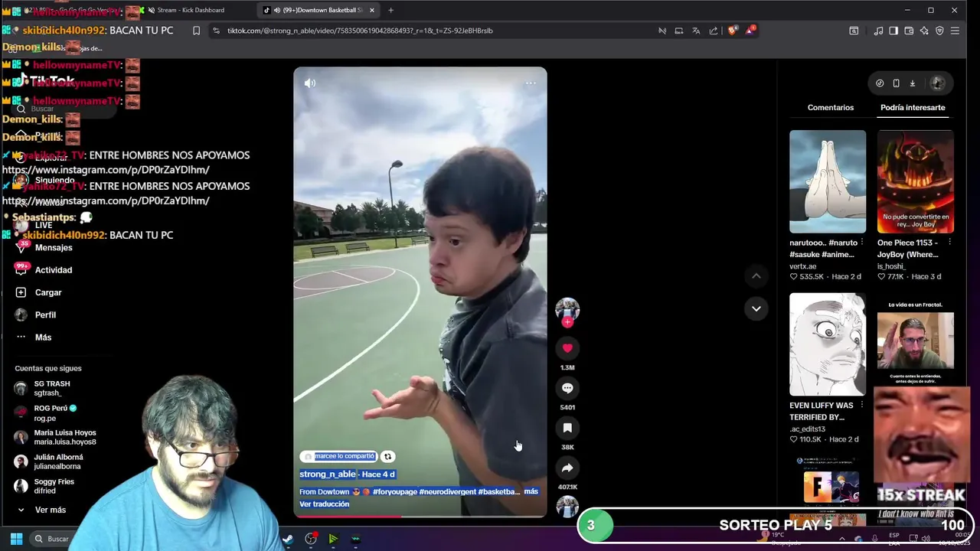Go to the next video arrow

pyautogui.click(x=756, y=308)
